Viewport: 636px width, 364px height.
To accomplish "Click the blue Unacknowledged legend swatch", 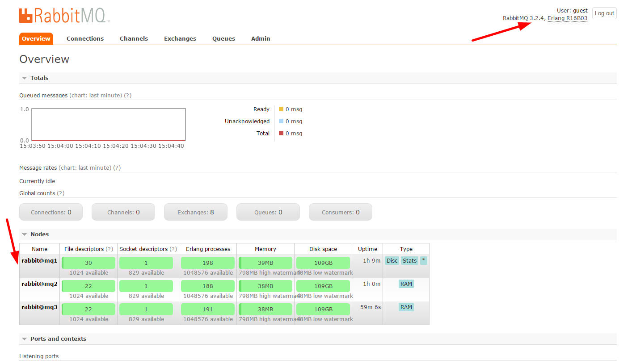I will 281,121.
